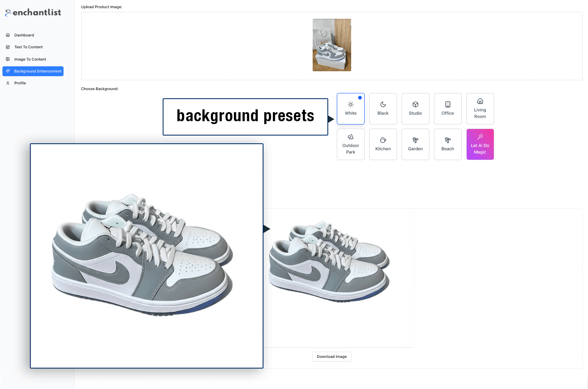
Task: Click the house icon on Living Room preset
Action: 480,101
